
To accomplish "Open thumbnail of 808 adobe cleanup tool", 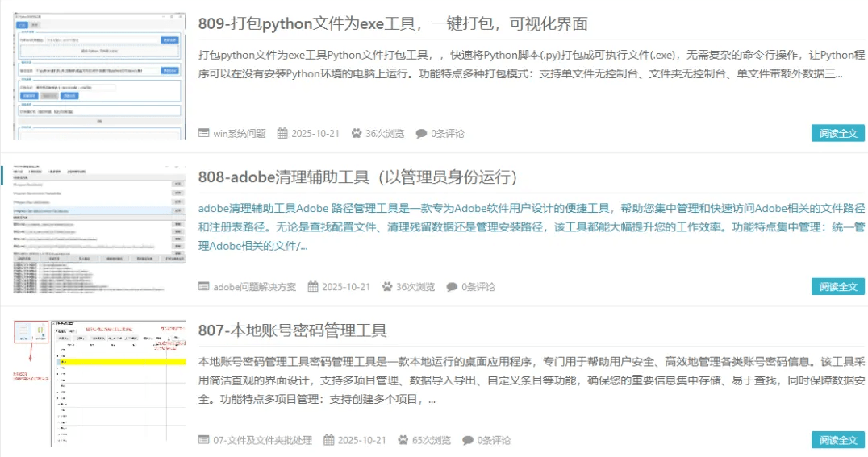I will point(100,230).
